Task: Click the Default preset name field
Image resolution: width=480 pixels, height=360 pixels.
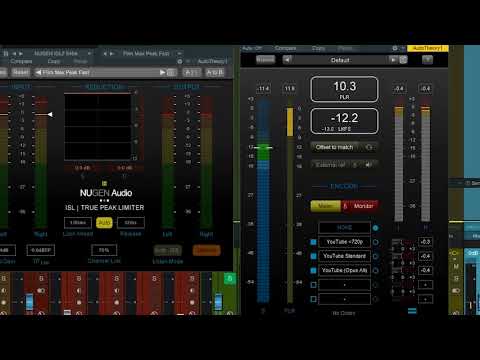Action: point(340,60)
